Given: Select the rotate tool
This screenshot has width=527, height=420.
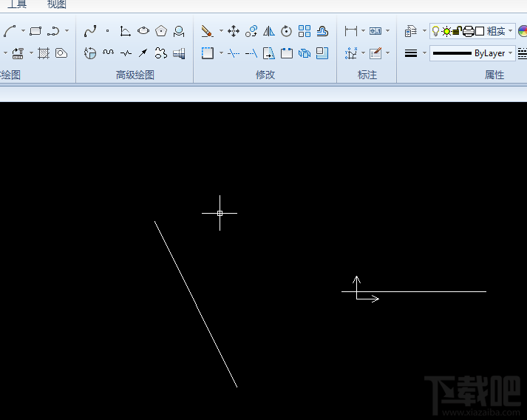Looking at the screenshot, I should tap(286, 31).
